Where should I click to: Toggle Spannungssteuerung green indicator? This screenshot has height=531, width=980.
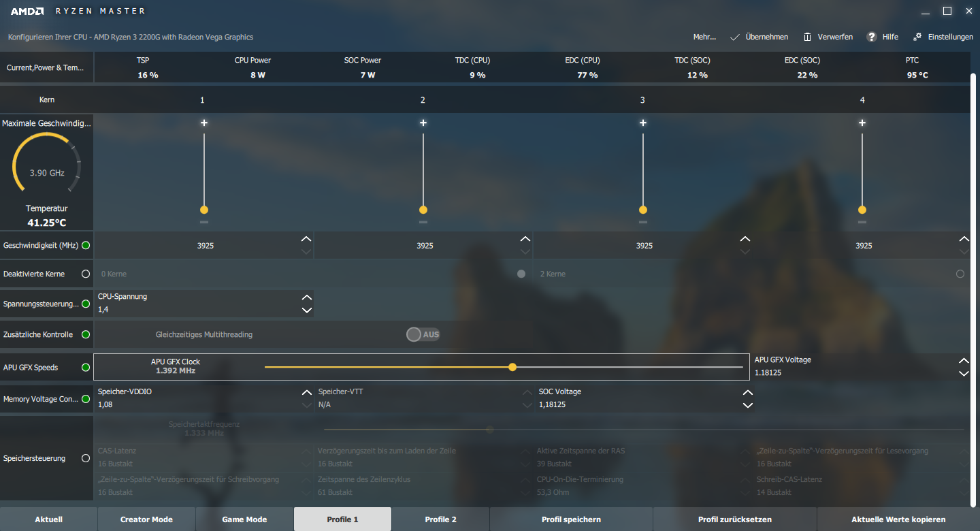[86, 304]
